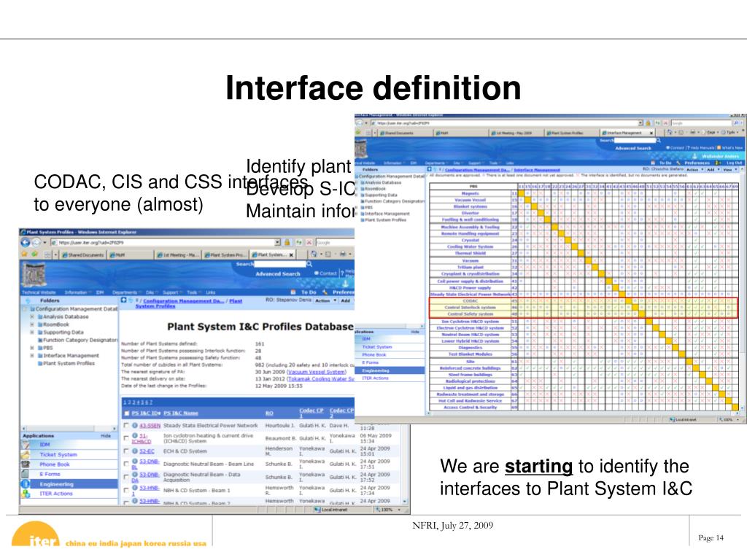The height and width of the screenshot is (560, 747).
Task: Open the address bar dropdown in Plant System Profiles browser
Action: click(276, 242)
